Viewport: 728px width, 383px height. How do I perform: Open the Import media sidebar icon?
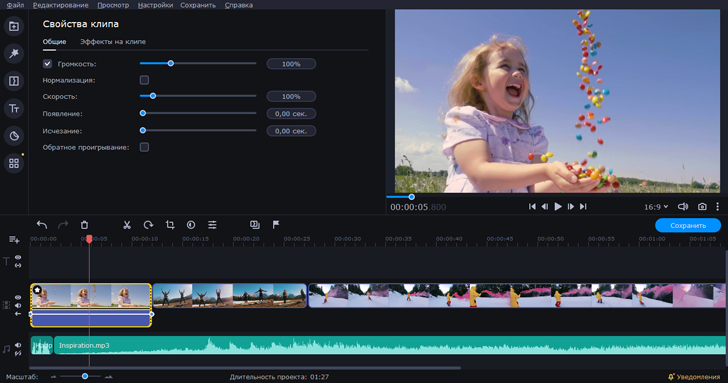pyautogui.click(x=14, y=26)
